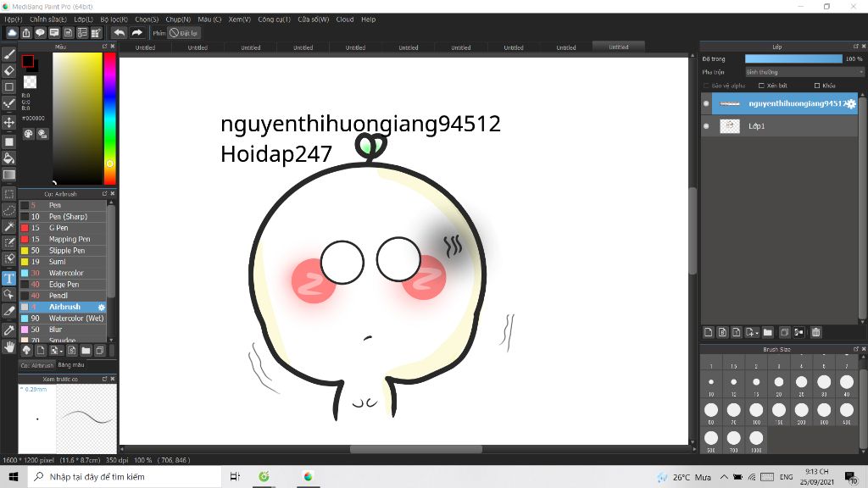Select the Brush tool in left toolbar
This screenshot has width=868, height=488.
pyautogui.click(x=8, y=54)
